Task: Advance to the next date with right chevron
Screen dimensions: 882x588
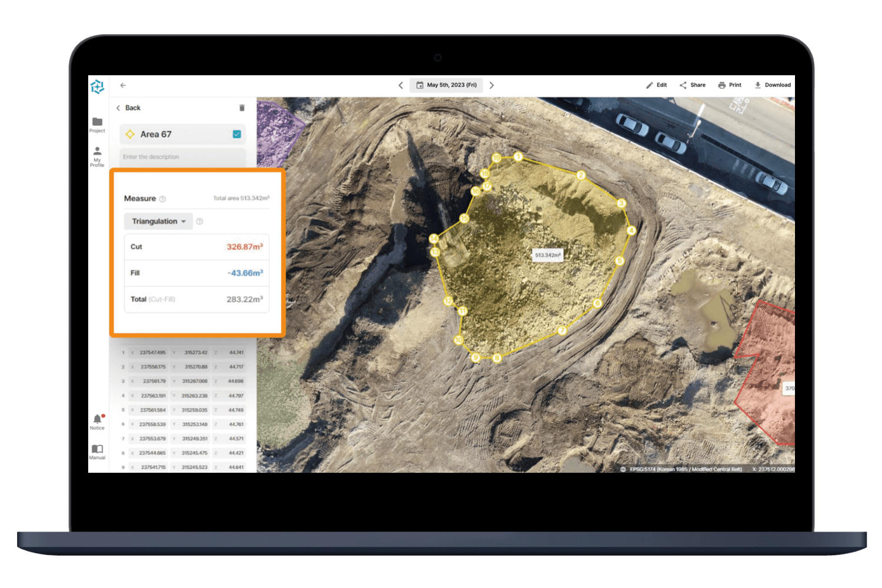Action: [492, 85]
